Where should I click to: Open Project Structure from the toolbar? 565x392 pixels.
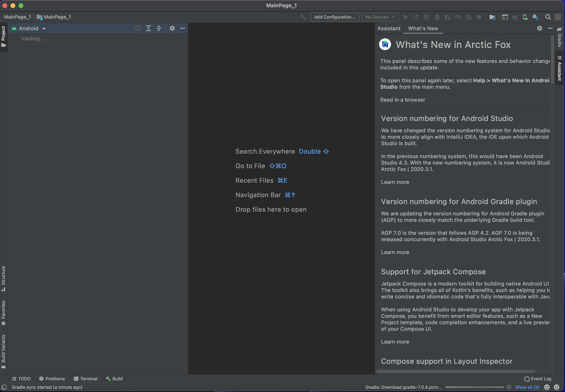492,17
